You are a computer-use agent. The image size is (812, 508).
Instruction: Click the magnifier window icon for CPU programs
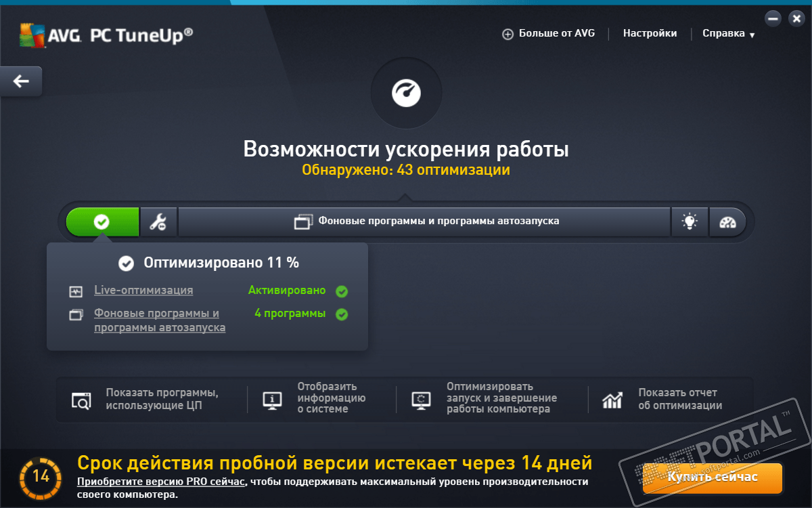(81, 400)
